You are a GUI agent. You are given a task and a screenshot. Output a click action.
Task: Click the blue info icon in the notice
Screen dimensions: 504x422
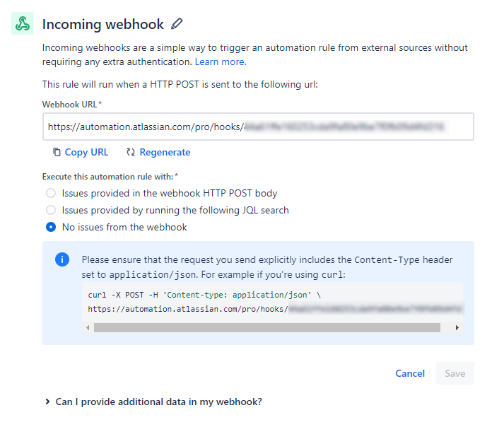[x=62, y=259]
